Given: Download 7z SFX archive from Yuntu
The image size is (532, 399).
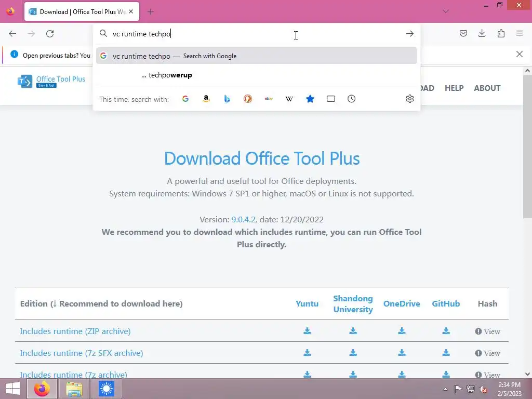Looking at the screenshot, I should (307, 353).
